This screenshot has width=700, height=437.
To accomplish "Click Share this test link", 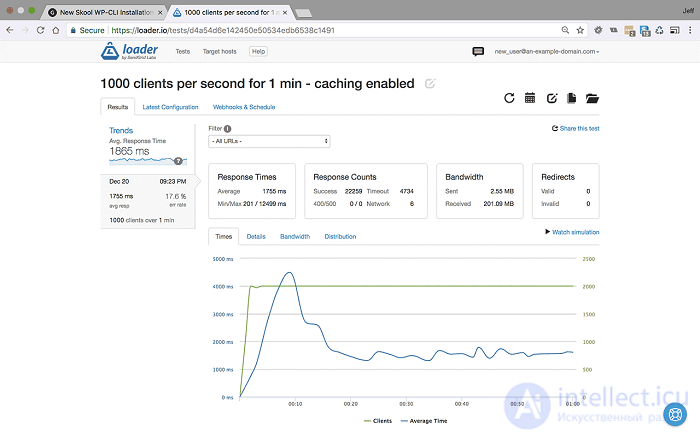I will tap(575, 128).
